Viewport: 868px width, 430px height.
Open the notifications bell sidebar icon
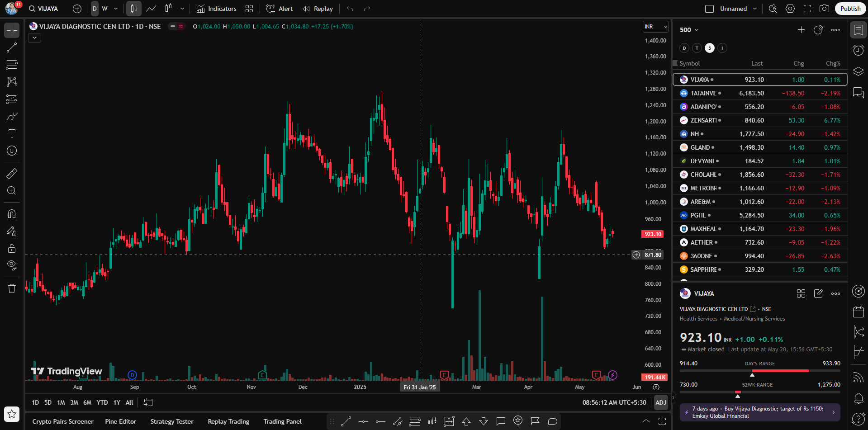pos(858,398)
